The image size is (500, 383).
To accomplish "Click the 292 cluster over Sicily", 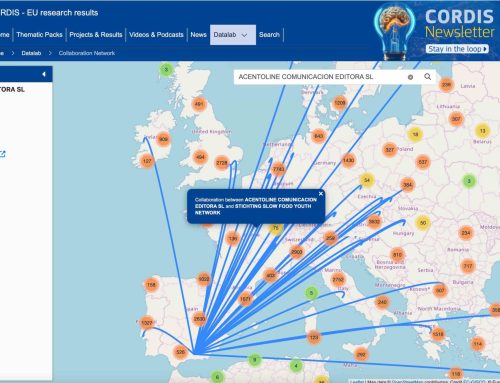I will click(x=361, y=354).
